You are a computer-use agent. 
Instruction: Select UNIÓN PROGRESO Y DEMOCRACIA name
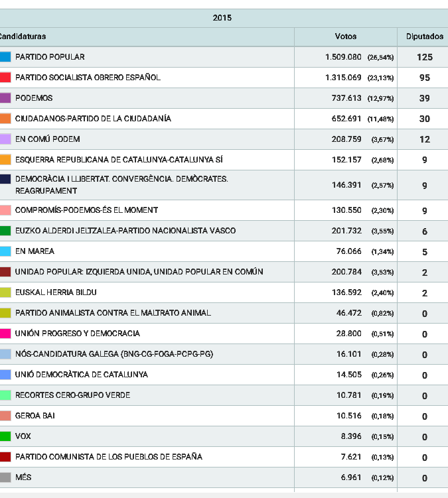tap(78, 334)
